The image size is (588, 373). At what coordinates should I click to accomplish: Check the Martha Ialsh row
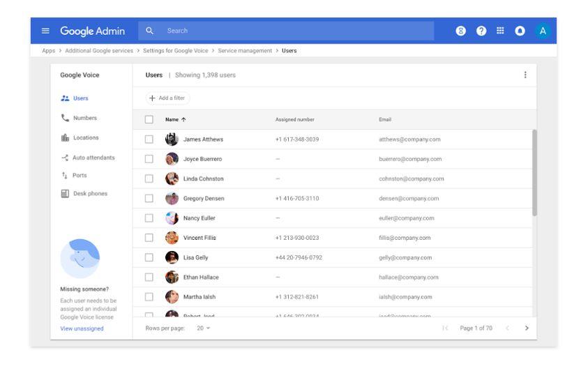click(x=149, y=297)
